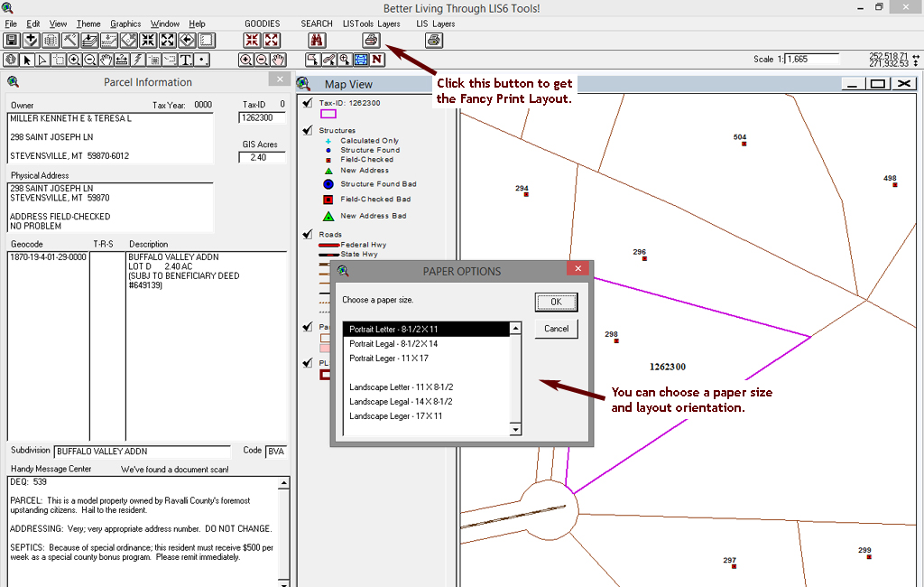Click the Add Theme plus icon
The image size is (924, 587).
click(32, 40)
